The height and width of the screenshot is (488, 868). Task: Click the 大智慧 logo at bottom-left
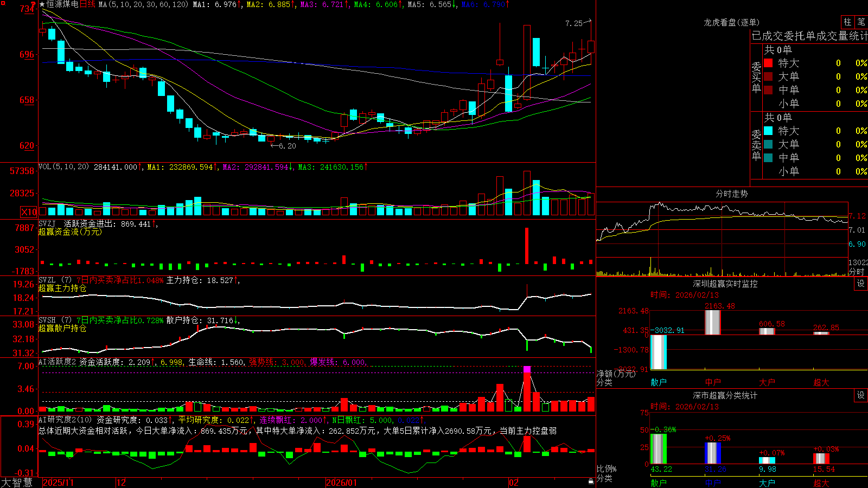point(17,483)
